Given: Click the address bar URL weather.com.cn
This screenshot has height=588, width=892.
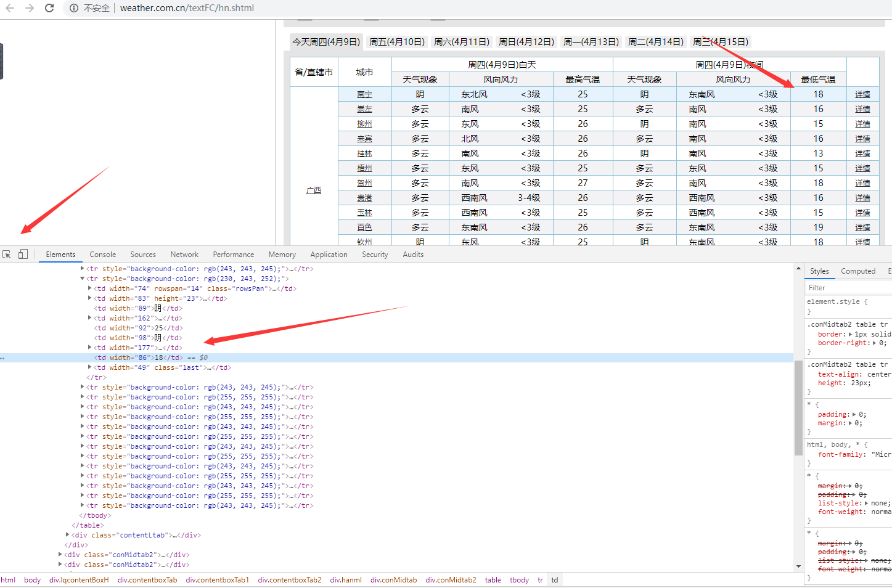Looking at the screenshot, I should [x=187, y=8].
